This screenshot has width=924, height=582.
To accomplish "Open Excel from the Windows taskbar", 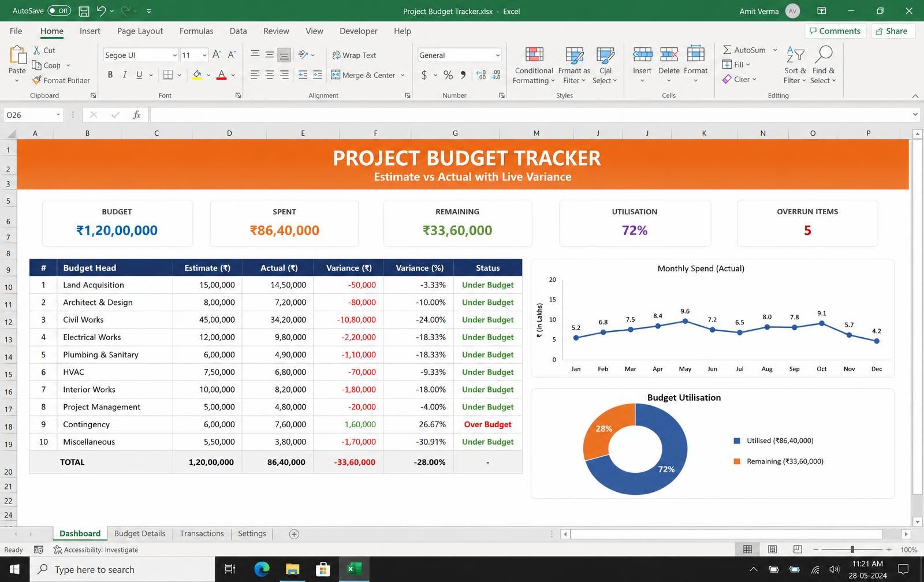I will [354, 569].
